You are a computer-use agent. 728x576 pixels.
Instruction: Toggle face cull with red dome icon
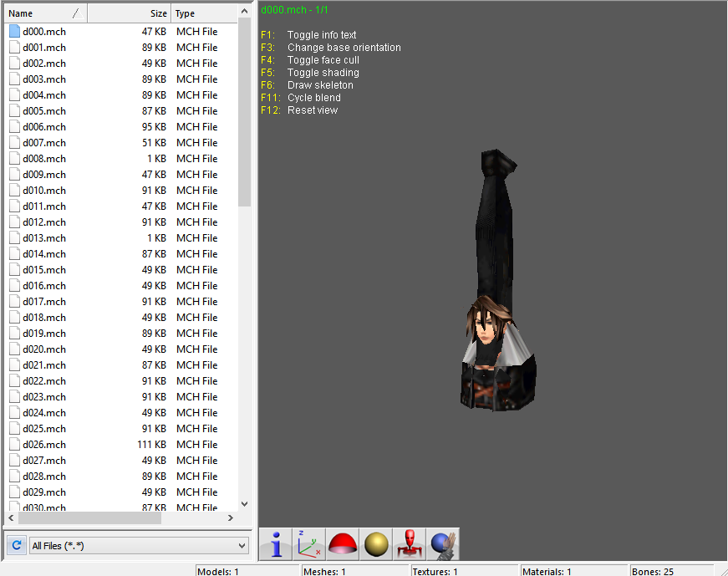(x=343, y=544)
